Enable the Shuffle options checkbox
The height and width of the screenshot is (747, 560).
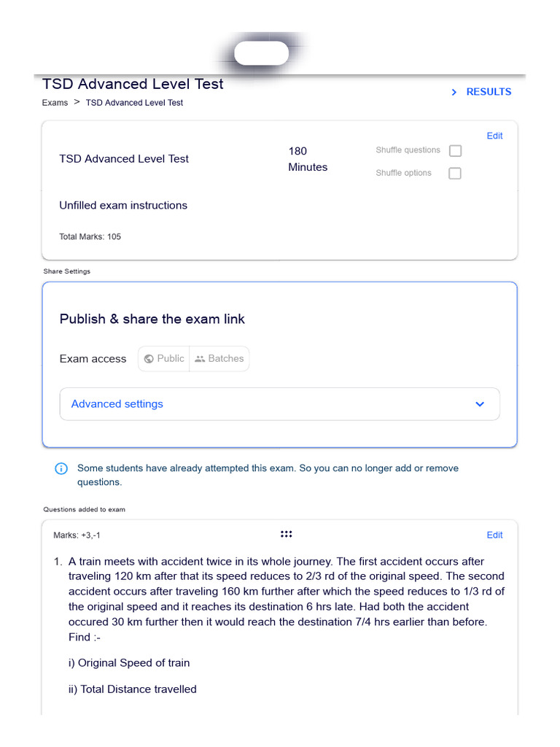(455, 173)
